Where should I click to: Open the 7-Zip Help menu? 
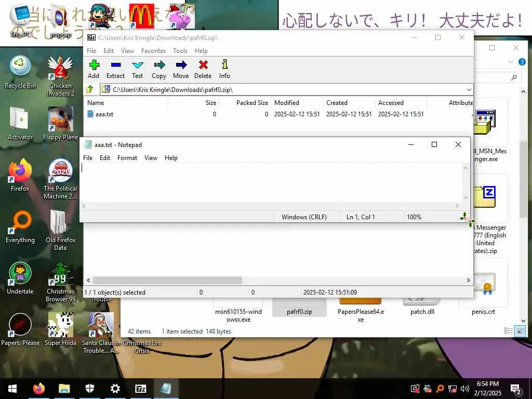tap(201, 51)
